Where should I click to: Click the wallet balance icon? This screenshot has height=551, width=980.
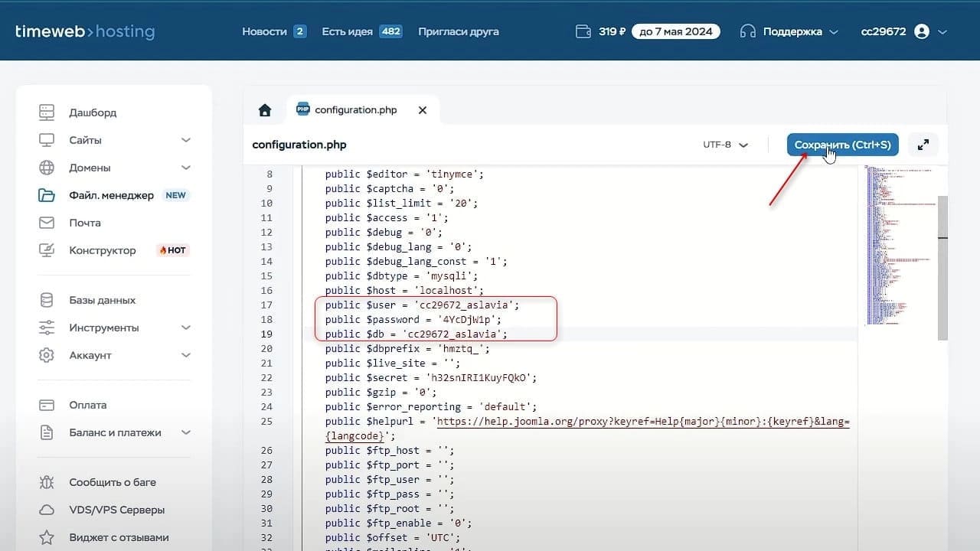[x=583, y=31]
